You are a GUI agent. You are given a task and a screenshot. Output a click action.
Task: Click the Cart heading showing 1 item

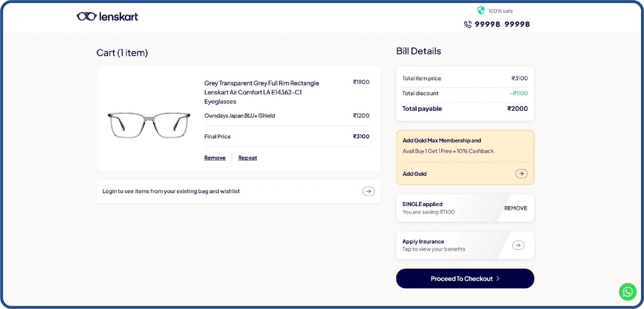point(122,52)
